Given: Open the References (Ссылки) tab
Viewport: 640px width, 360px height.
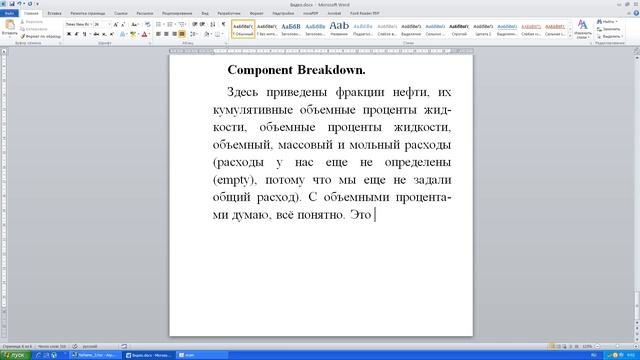Looking at the screenshot, I should click(x=121, y=13).
